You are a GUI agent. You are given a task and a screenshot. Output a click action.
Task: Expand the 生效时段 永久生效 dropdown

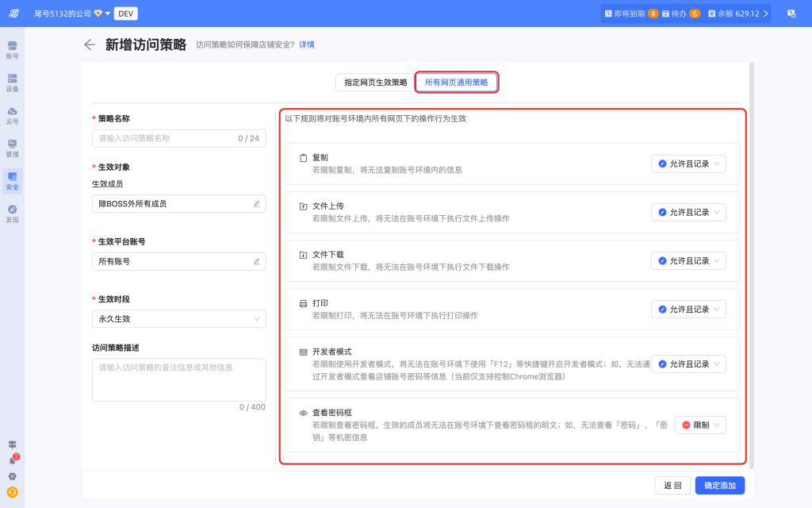click(x=178, y=319)
